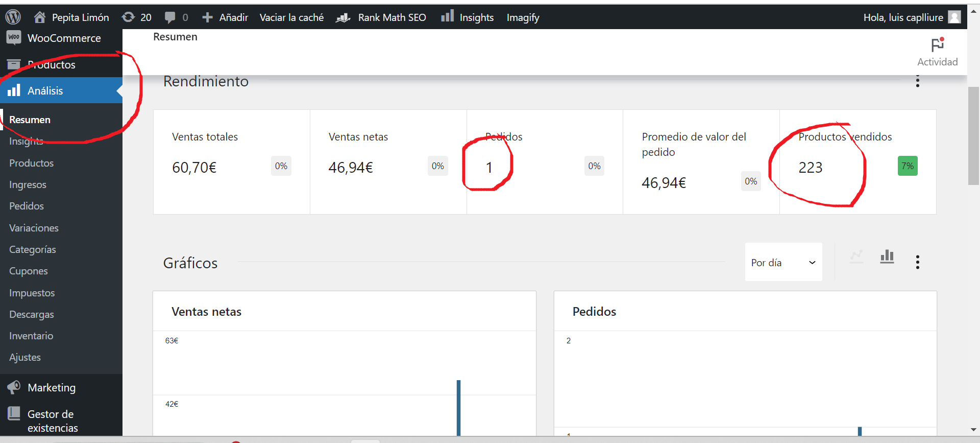Open the Productos vendidos card

click(x=858, y=162)
